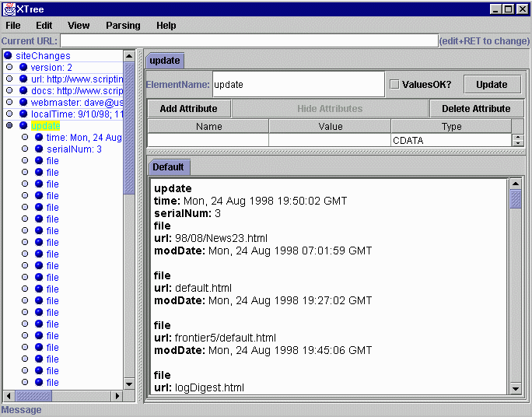Screen dimensions: 532x417
Task: Click the blue node icon beside webmaster
Action: [x=23, y=103]
